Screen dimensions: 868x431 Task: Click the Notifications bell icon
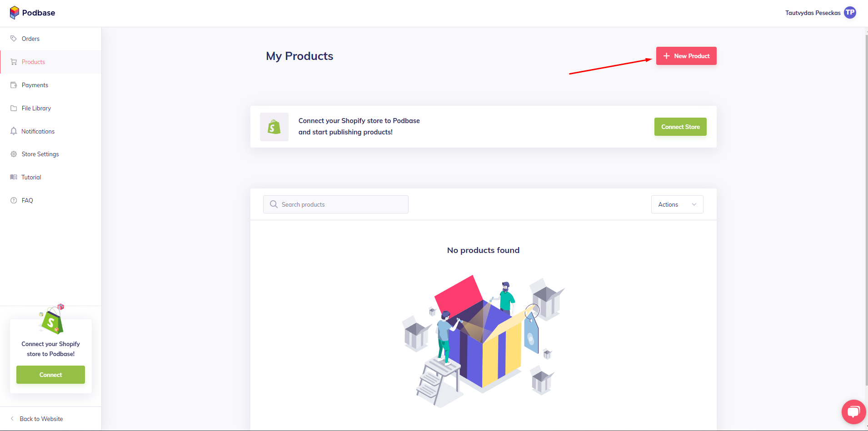pos(13,131)
